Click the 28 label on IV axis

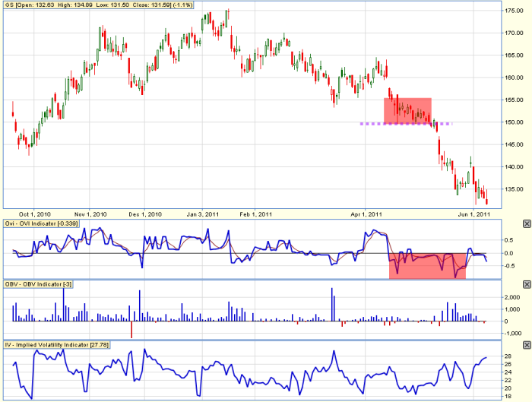coord(508,356)
